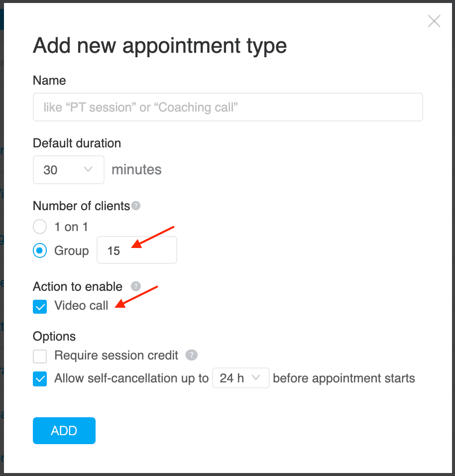Select the Group radio button
Viewport: 455px width, 476px height.
point(40,250)
